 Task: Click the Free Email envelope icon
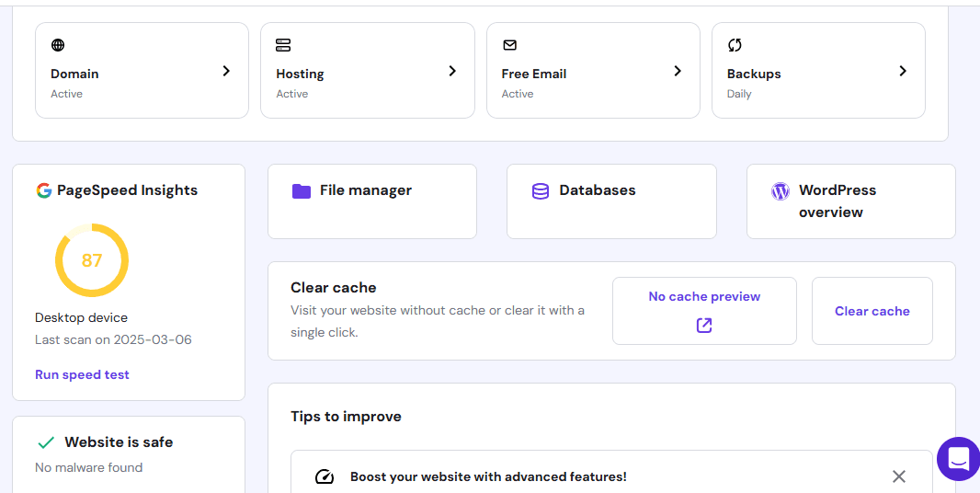click(x=509, y=45)
